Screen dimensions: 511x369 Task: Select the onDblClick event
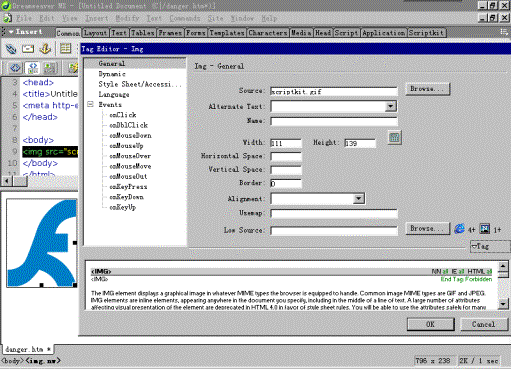129,125
